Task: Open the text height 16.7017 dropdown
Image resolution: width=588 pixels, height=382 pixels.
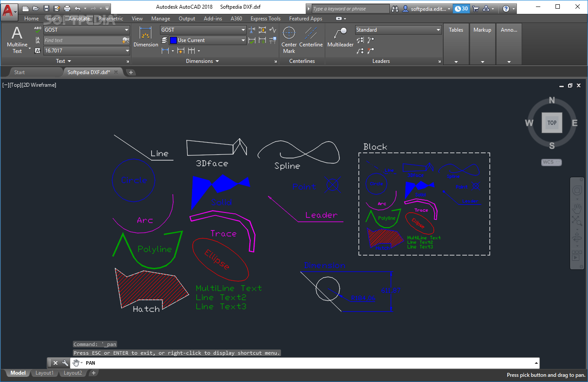Action: pyautogui.click(x=127, y=51)
